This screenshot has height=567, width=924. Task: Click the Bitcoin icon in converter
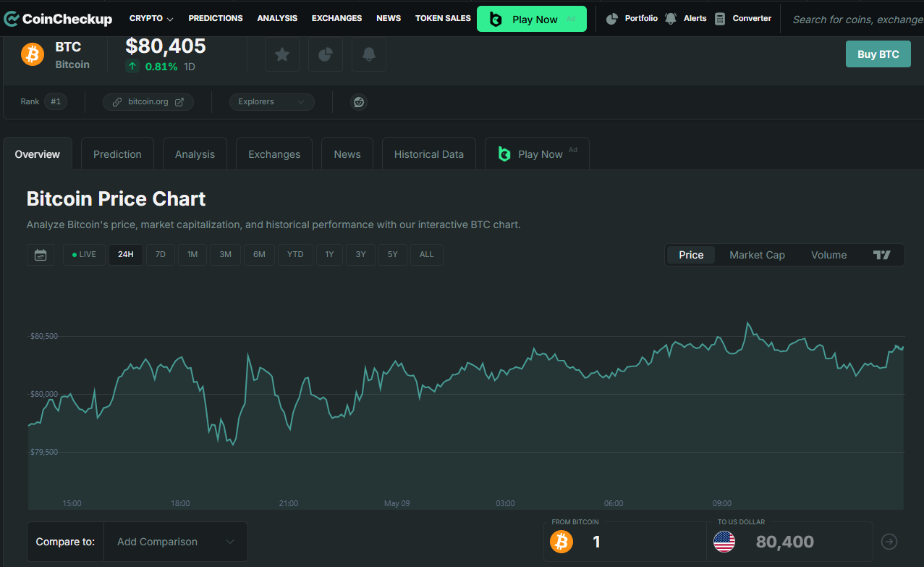[x=561, y=542]
